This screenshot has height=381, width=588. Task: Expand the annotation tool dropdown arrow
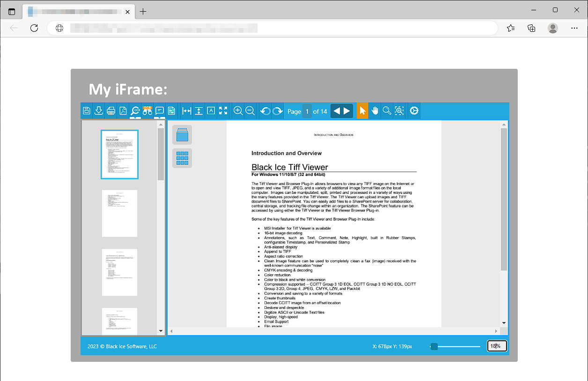160,117
